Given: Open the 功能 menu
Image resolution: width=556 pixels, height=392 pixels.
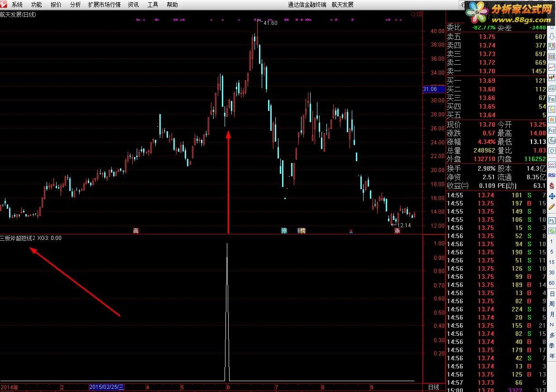Looking at the screenshot, I should tap(36, 5).
